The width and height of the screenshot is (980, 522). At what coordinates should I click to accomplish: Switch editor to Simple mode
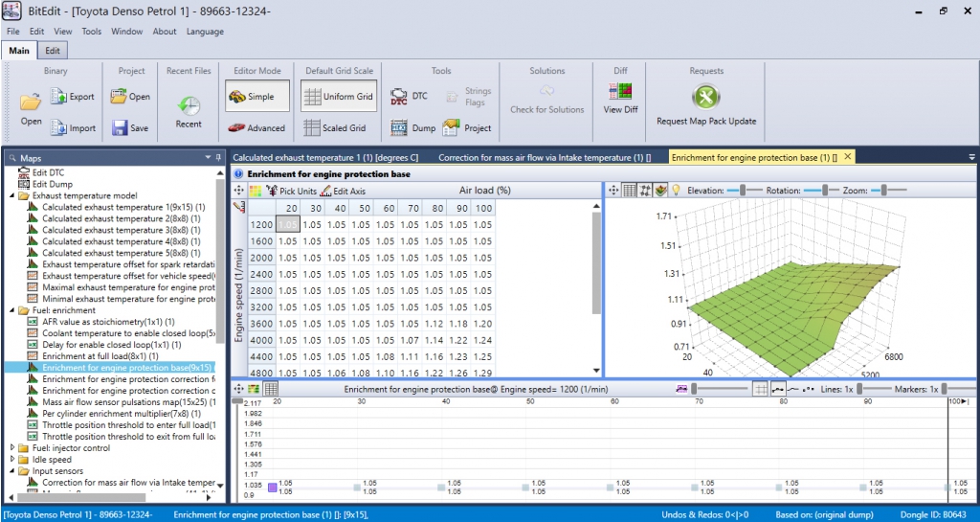coord(257,97)
